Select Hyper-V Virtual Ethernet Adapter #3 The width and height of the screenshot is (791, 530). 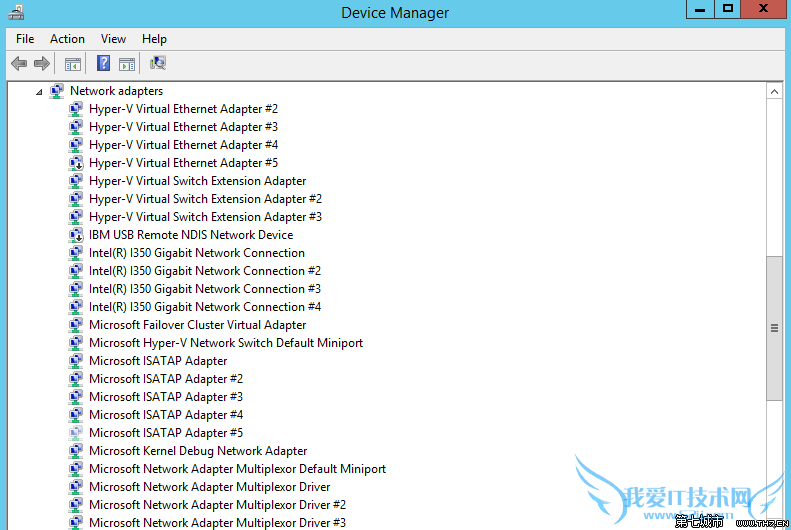pos(184,127)
